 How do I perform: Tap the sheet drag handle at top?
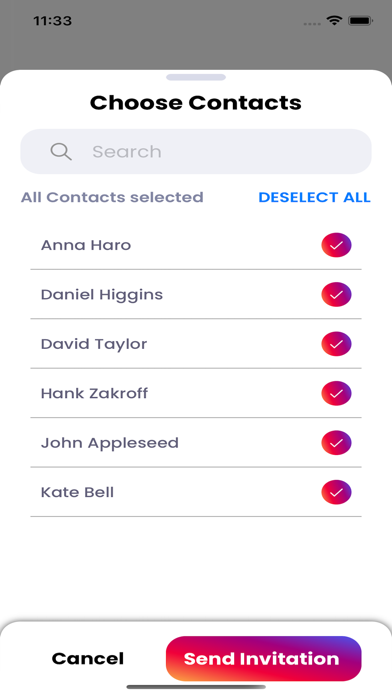click(x=196, y=77)
